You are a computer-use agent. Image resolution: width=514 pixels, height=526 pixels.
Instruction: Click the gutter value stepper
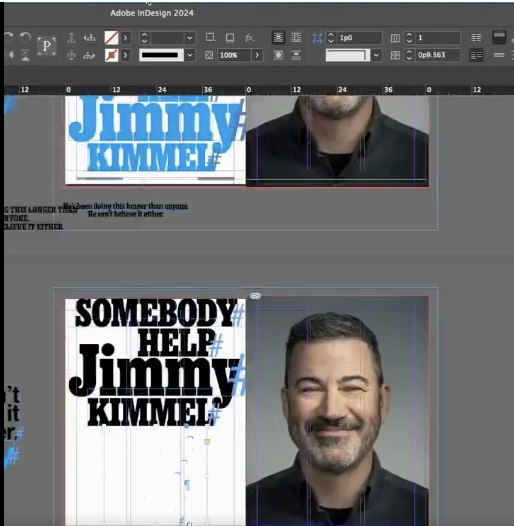(409, 55)
